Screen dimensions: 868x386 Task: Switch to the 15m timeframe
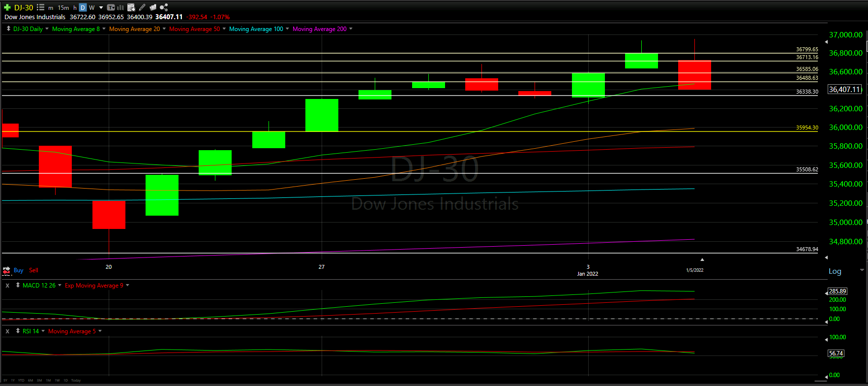63,8
